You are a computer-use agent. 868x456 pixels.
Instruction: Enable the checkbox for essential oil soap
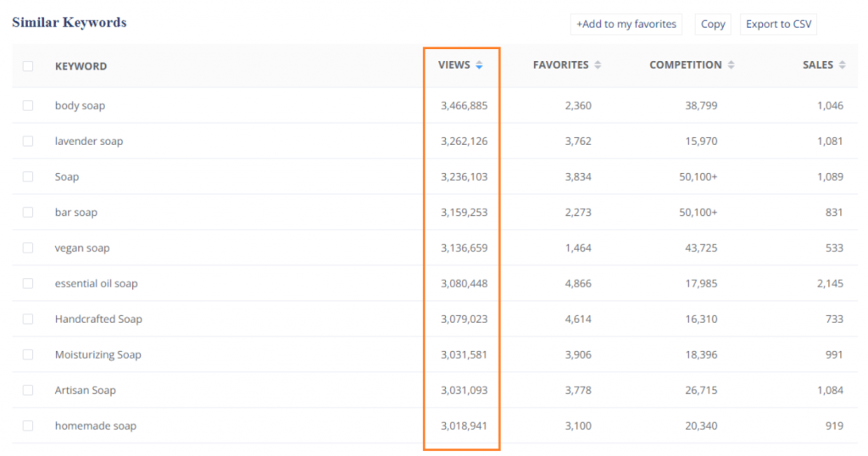coord(28,284)
